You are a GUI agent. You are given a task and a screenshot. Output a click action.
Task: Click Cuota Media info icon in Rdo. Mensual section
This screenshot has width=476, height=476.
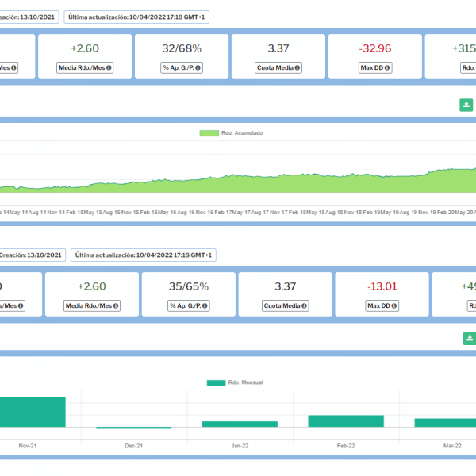(x=304, y=305)
